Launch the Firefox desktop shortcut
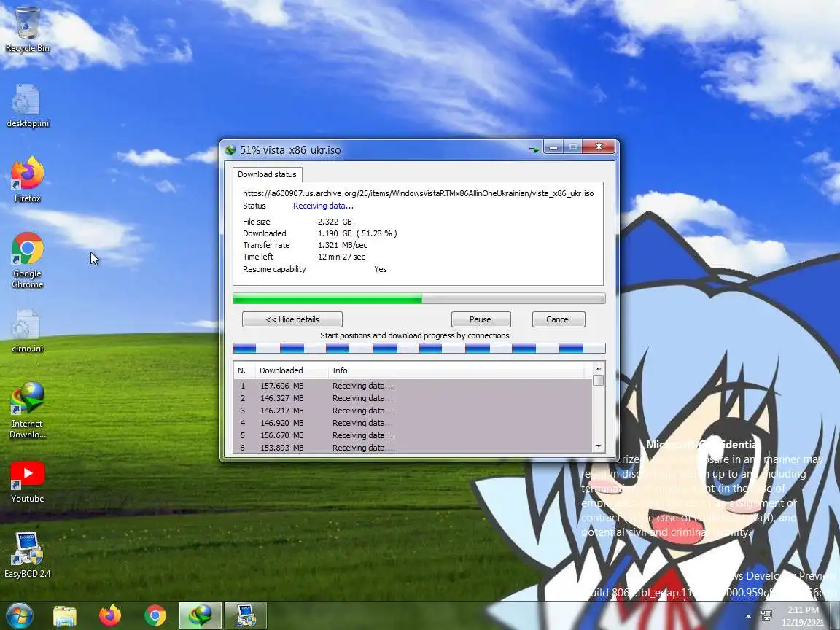Screen dimensions: 840x630 [x=27, y=179]
